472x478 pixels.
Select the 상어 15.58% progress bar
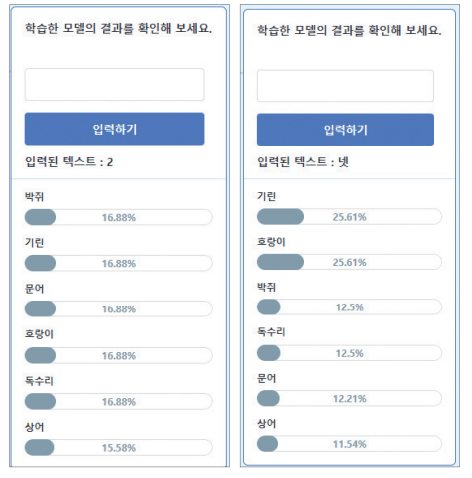click(x=119, y=447)
